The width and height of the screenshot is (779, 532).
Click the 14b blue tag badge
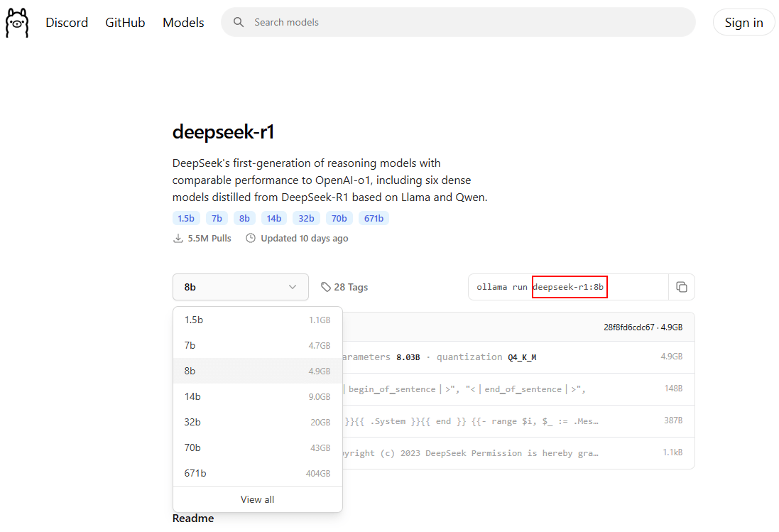coord(274,218)
